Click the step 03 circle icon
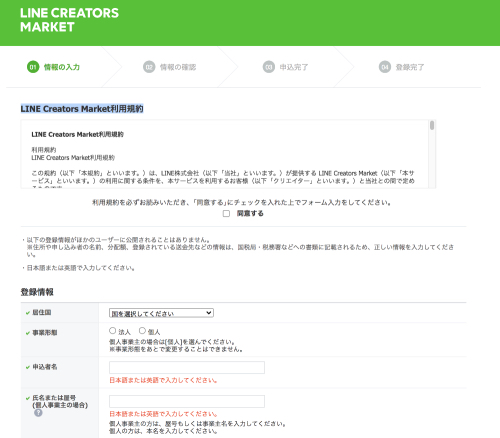The width and height of the screenshot is (500, 438). [x=269, y=67]
